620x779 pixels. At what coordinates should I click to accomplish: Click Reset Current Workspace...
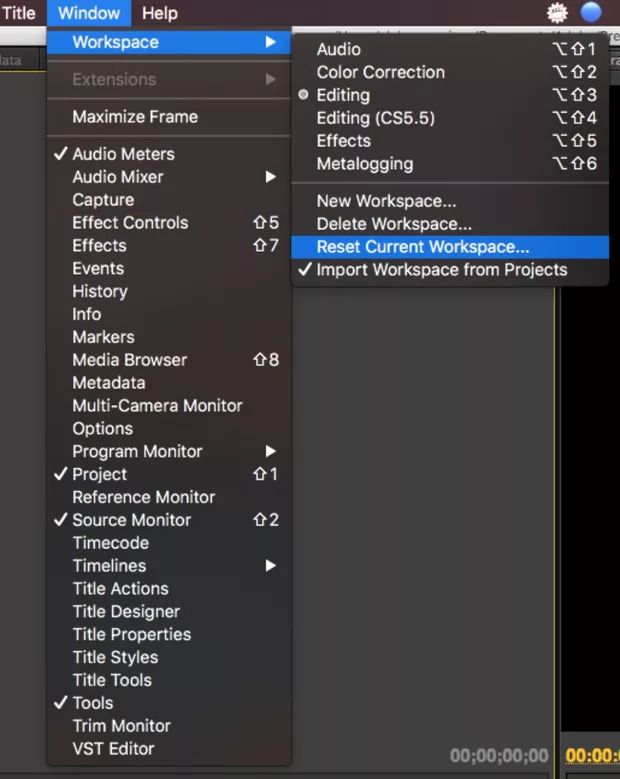(x=450, y=247)
